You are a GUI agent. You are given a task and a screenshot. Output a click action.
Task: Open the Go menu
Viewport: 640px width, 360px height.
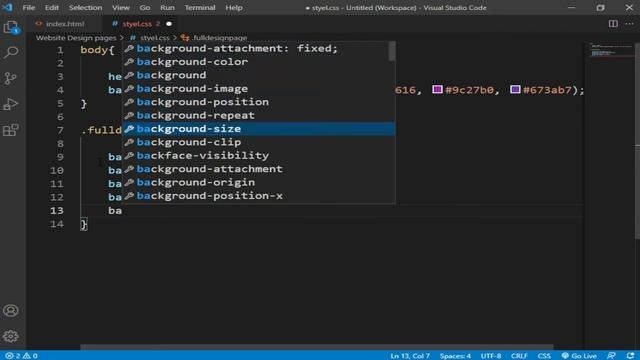[145, 7]
